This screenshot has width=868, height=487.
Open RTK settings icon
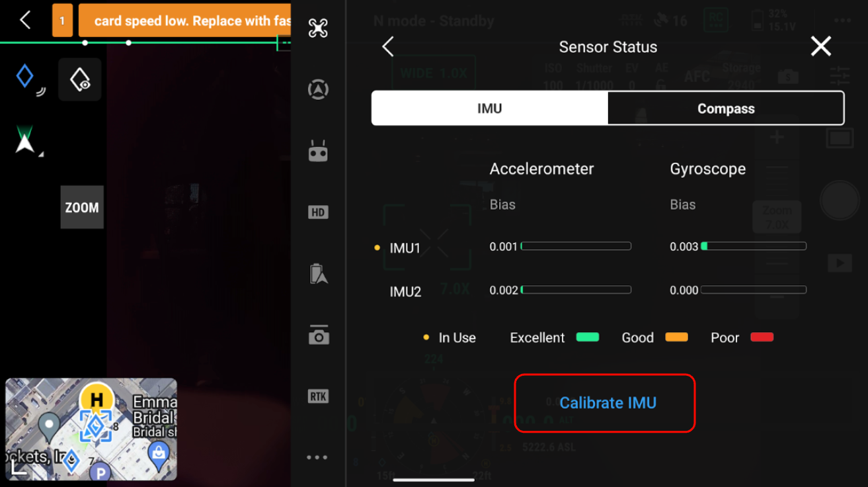pyautogui.click(x=318, y=396)
